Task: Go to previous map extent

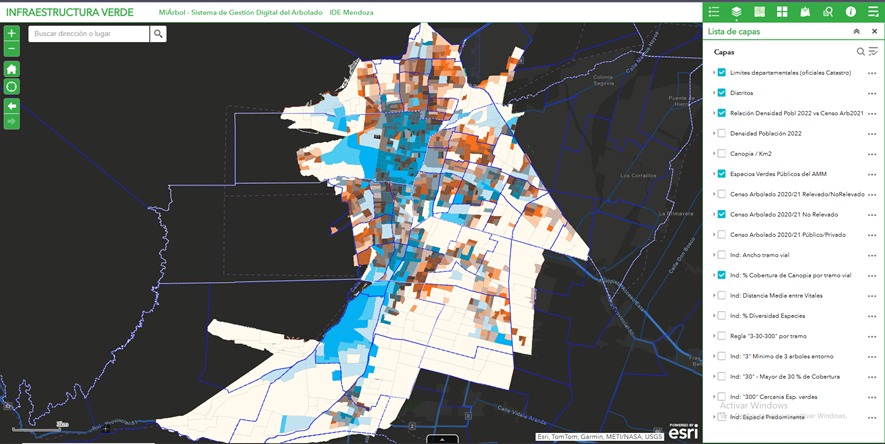Action: (12, 105)
